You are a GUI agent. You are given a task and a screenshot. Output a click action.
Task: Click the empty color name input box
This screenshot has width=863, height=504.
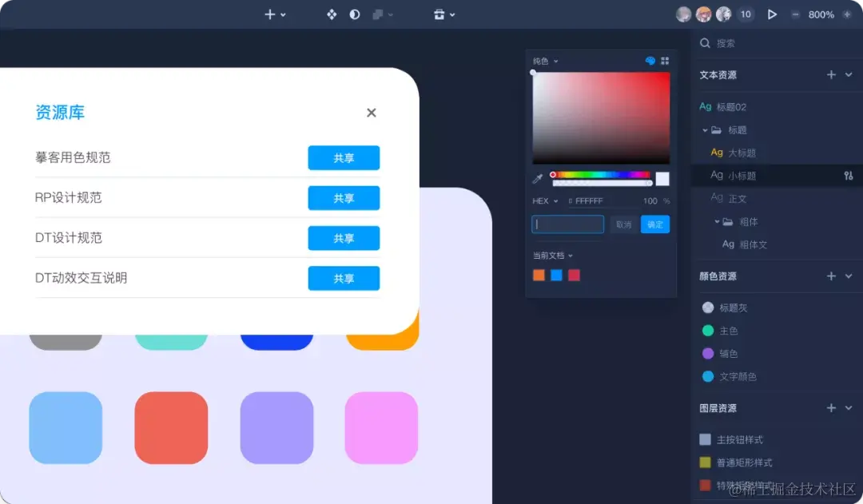(x=567, y=224)
